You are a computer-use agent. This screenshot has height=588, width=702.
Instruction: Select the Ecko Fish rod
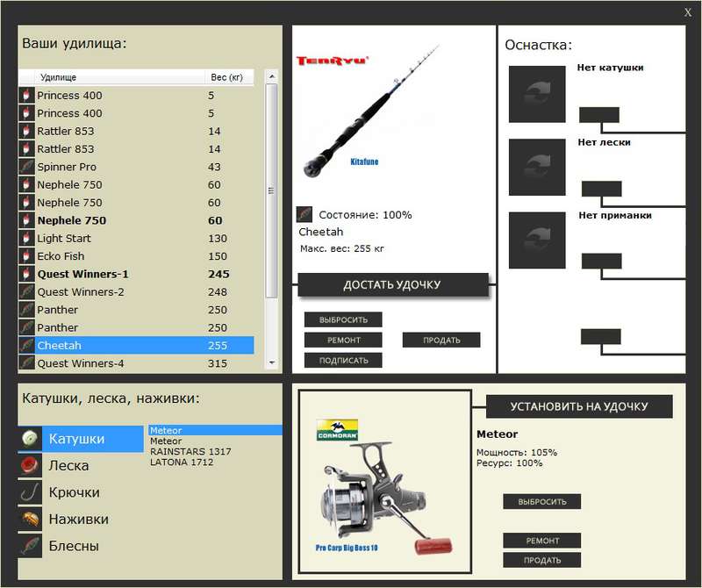pyautogui.click(x=136, y=256)
